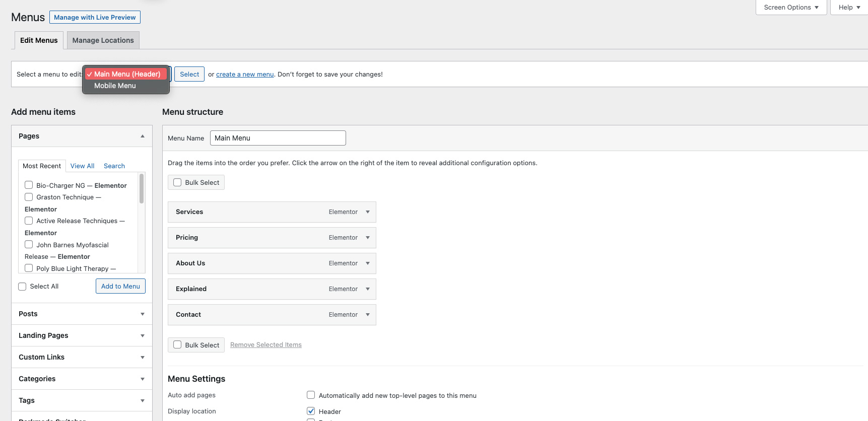Follow the create a new menu link
Viewport: 868px width, 421px height.
click(x=245, y=74)
